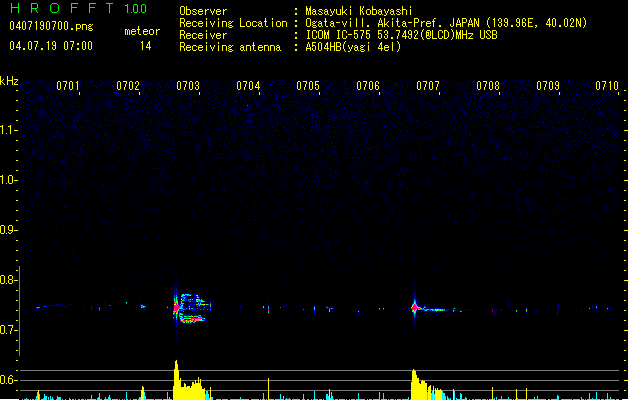Select the filename 0407190700.png

pos(51,26)
